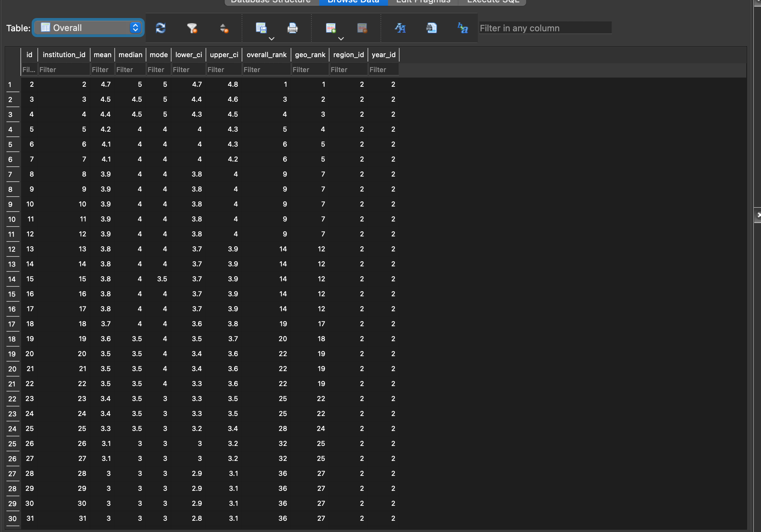Expand the new record options arrow

341,39
